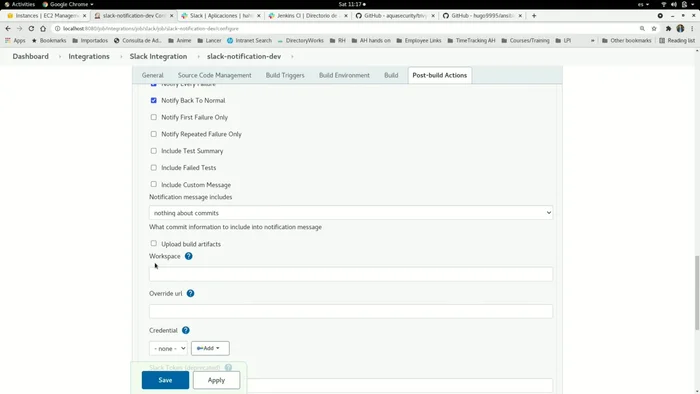Screen dimensions: 700x394
Task: Open the Override url help icon
Action: 190,293
